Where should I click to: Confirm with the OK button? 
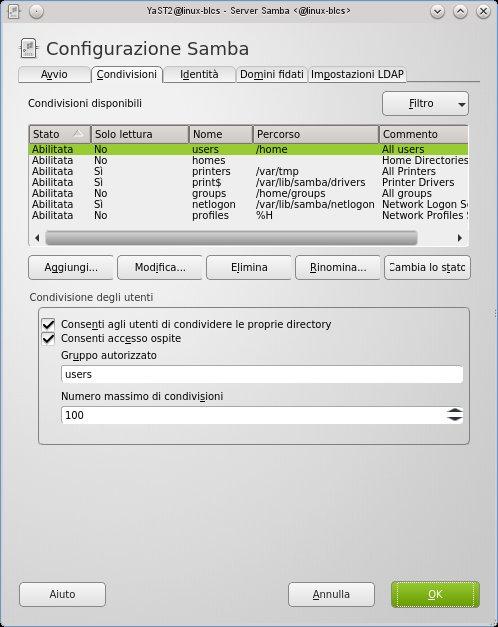click(x=435, y=595)
